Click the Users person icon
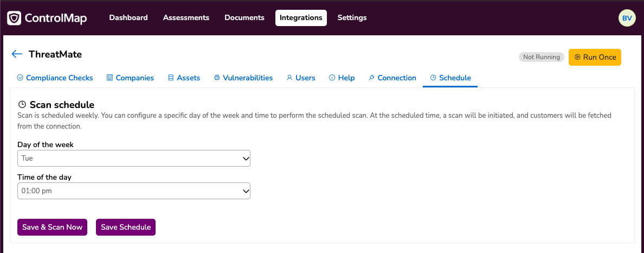Image resolution: width=644 pixels, height=253 pixels. [x=289, y=78]
